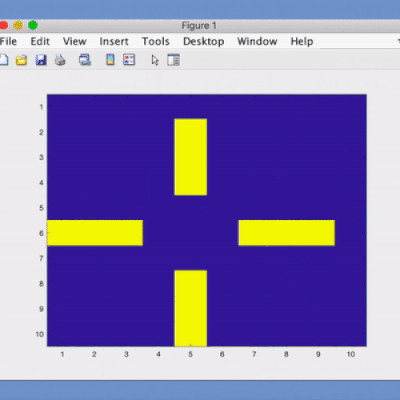This screenshot has height=400, width=400.
Task: Click the top yellow vertical bar
Action: pyautogui.click(x=191, y=157)
